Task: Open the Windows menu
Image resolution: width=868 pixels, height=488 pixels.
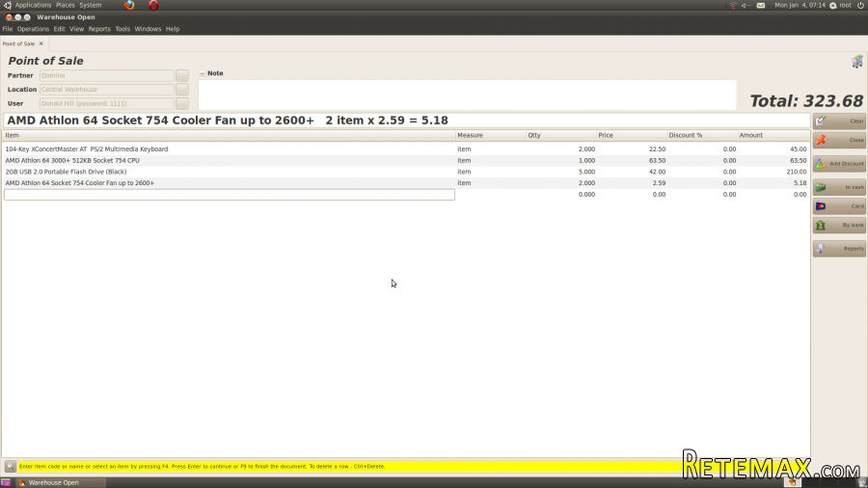Action: click(148, 29)
